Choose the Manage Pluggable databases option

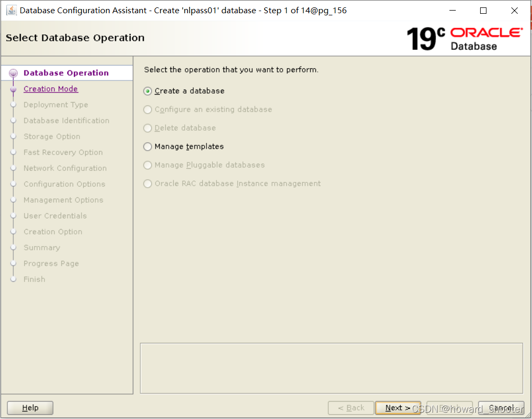(148, 165)
